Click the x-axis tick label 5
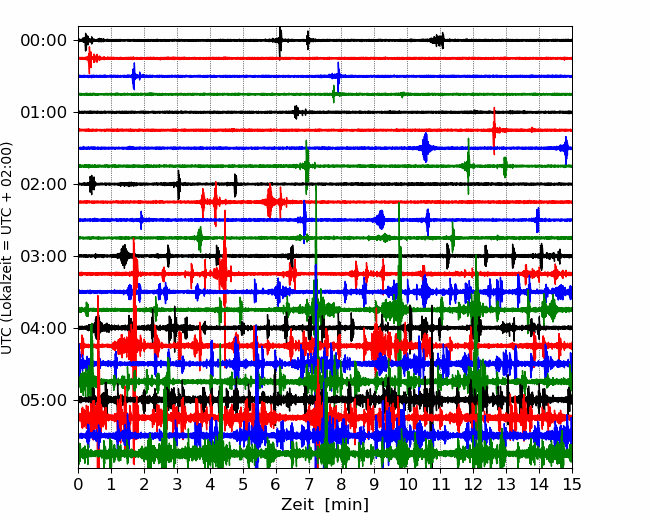The height and width of the screenshot is (520, 650). pyautogui.click(x=243, y=484)
